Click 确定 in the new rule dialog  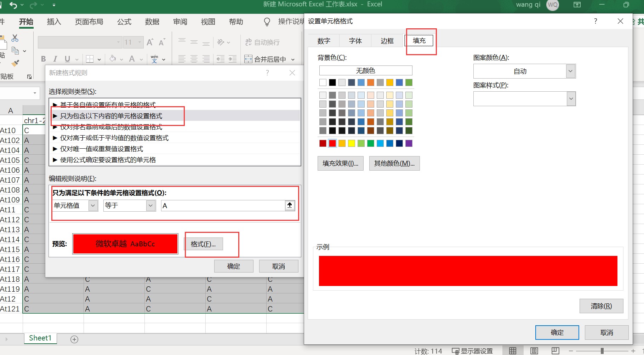point(234,266)
